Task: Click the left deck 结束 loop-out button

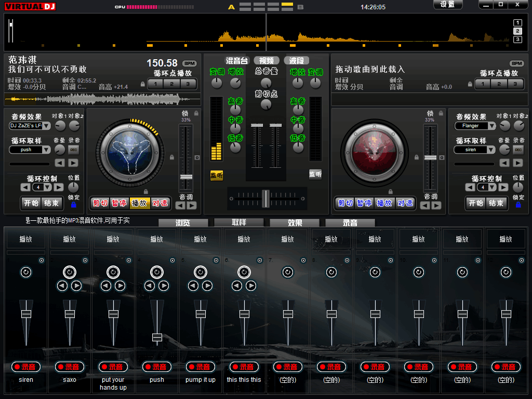Action: (x=51, y=203)
